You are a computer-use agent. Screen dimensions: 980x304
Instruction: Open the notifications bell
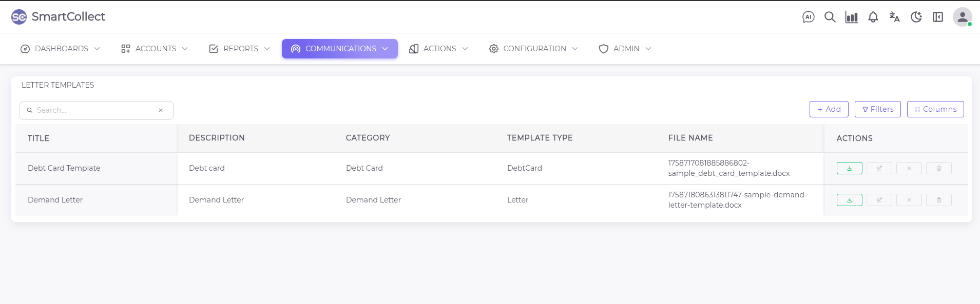873,17
